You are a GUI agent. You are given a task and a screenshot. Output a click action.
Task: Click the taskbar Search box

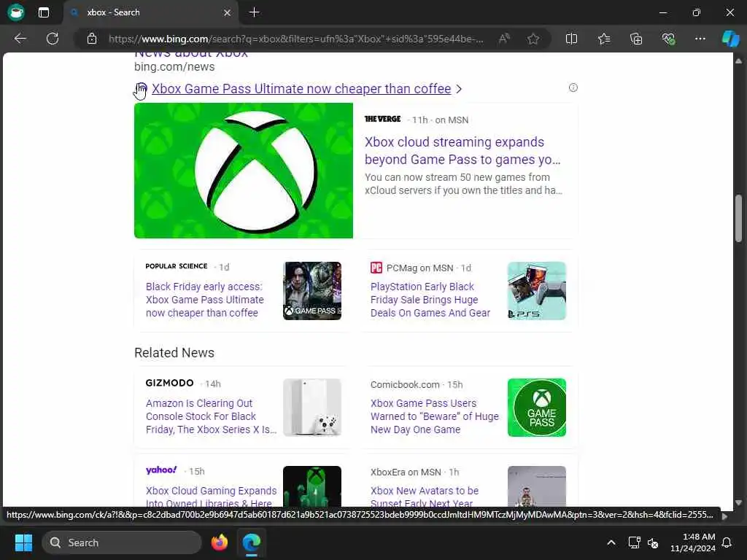tap(122, 542)
